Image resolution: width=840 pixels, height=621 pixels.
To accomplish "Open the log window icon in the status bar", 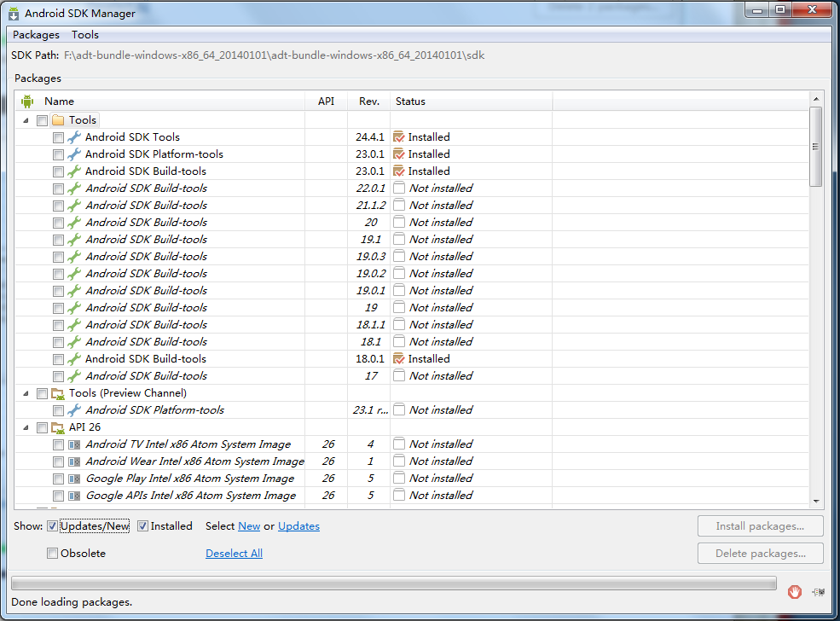I will 818,592.
